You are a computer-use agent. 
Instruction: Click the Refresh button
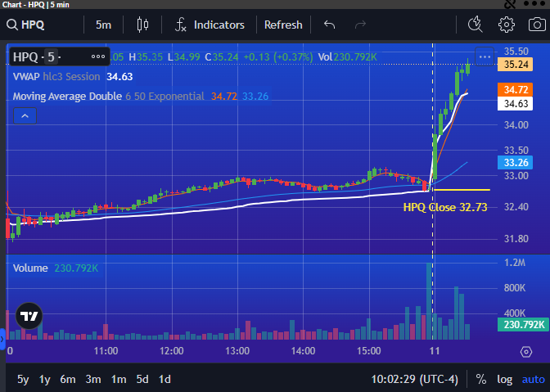point(283,25)
